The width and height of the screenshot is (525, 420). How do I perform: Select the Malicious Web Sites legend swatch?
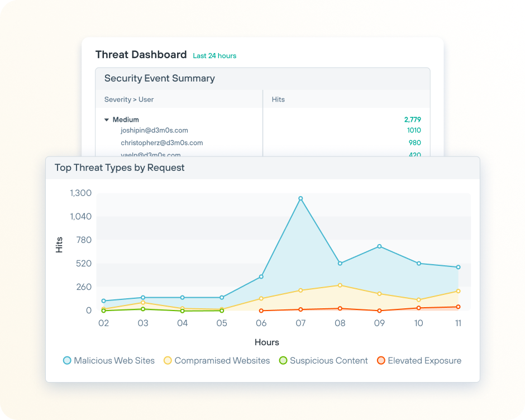(67, 360)
